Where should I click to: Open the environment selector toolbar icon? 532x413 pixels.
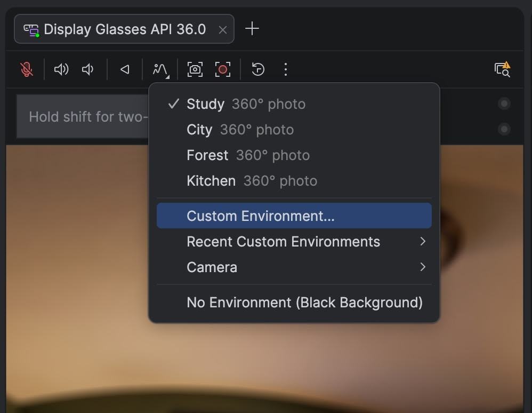pyautogui.click(x=160, y=70)
